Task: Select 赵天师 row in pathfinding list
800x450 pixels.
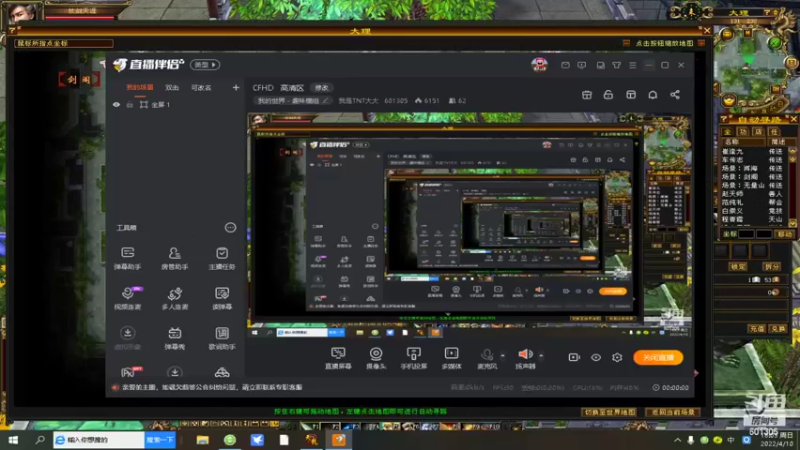Action: click(x=753, y=194)
